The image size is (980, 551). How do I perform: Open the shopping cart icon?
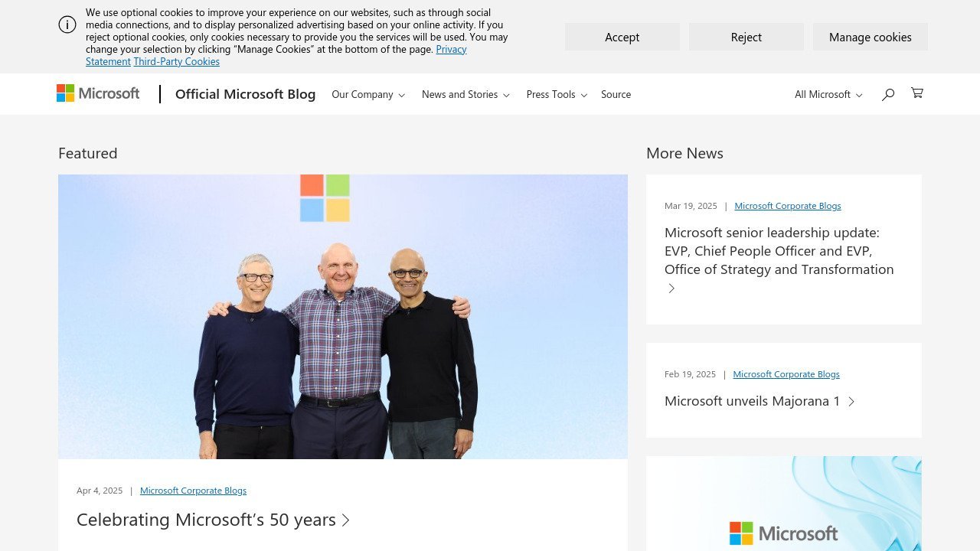[x=916, y=93]
